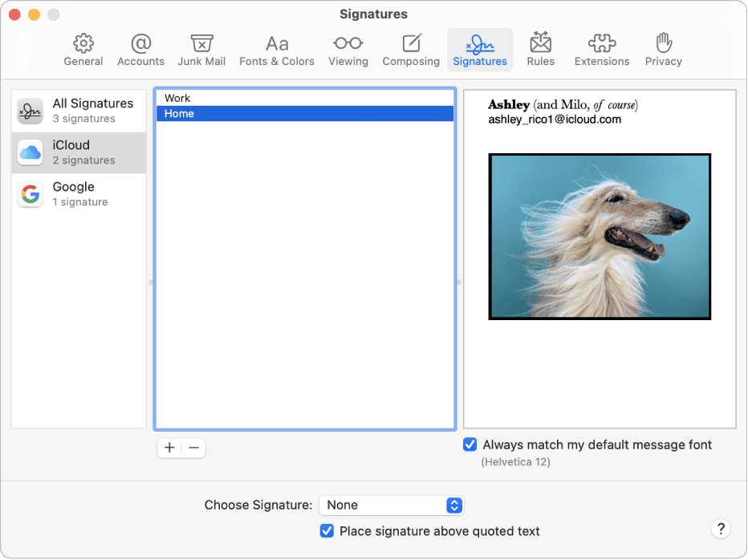Open the Choose Signature dropdown
Image resolution: width=748 pixels, height=560 pixels.
391,505
